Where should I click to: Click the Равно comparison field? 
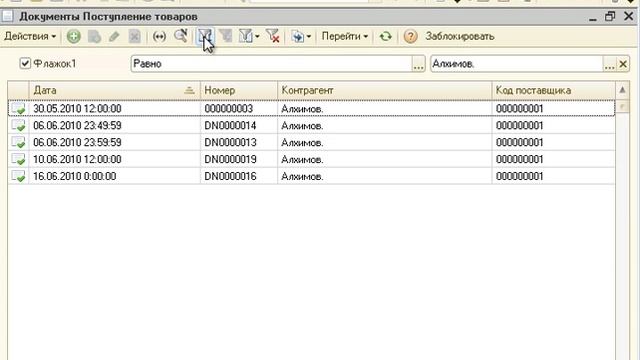(x=272, y=64)
